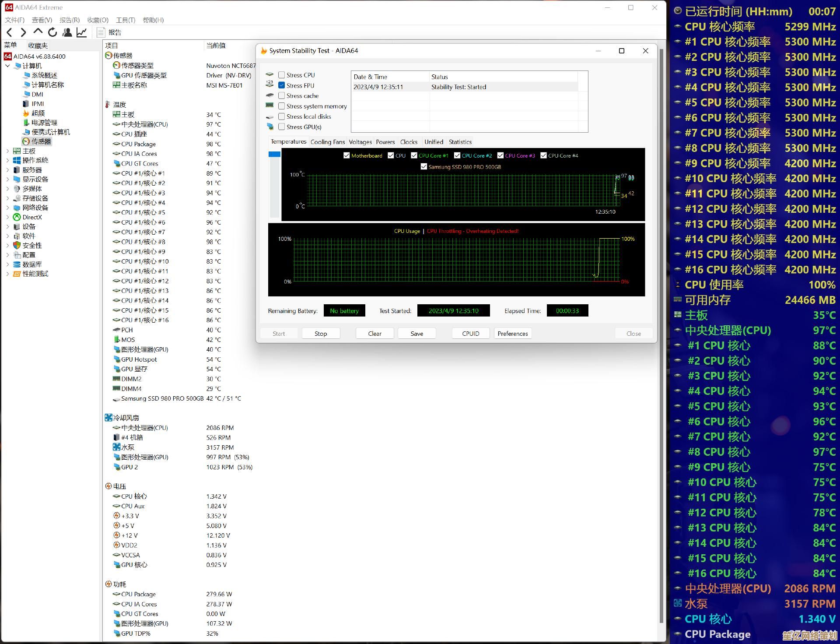This screenshot has width=840, height=644.
Task: Open the user favorites toolbar icon
Action: [67, 32]
